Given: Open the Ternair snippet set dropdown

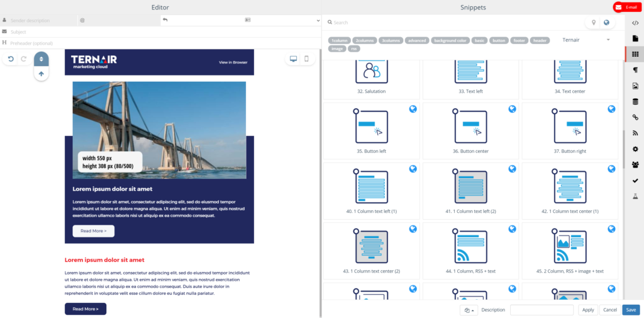Looking at the screenshot, I should pos(586,40).
